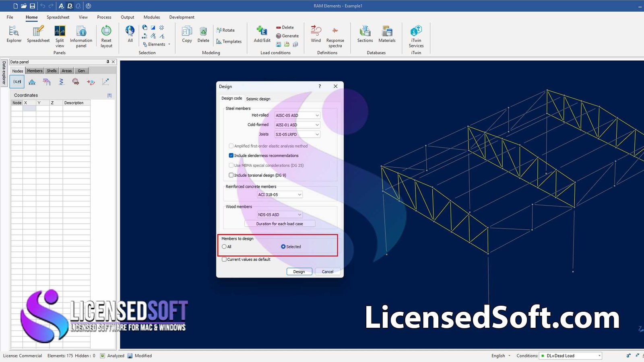Open Wind definitions
This screenshot has width=644, height=362.
(x=316, y=34)
